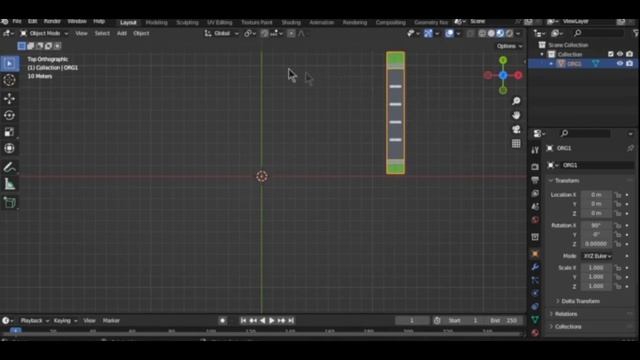The image size is (640, 360).
Task: Click the outliner filter funnel icon
Action: pos(636,33)
